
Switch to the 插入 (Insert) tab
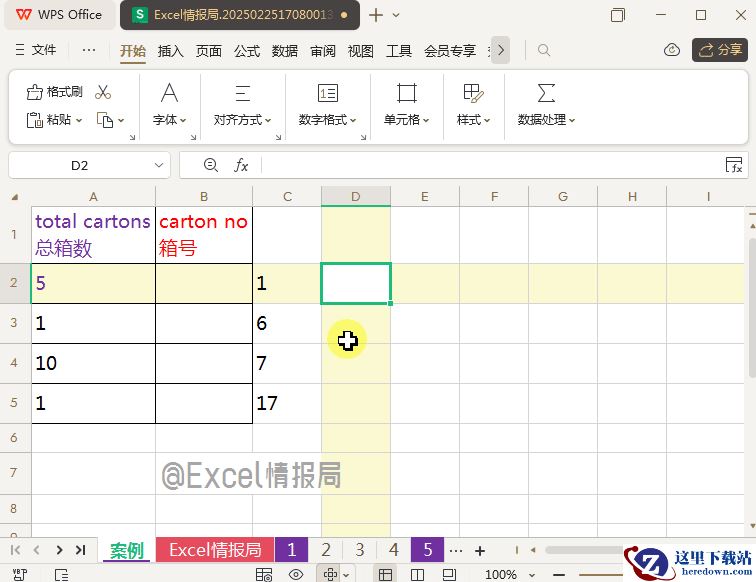coord(171,51)
